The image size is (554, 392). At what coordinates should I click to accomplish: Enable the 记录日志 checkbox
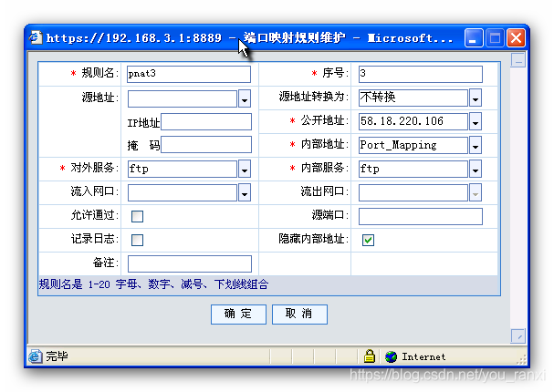(x=137, y=240)
